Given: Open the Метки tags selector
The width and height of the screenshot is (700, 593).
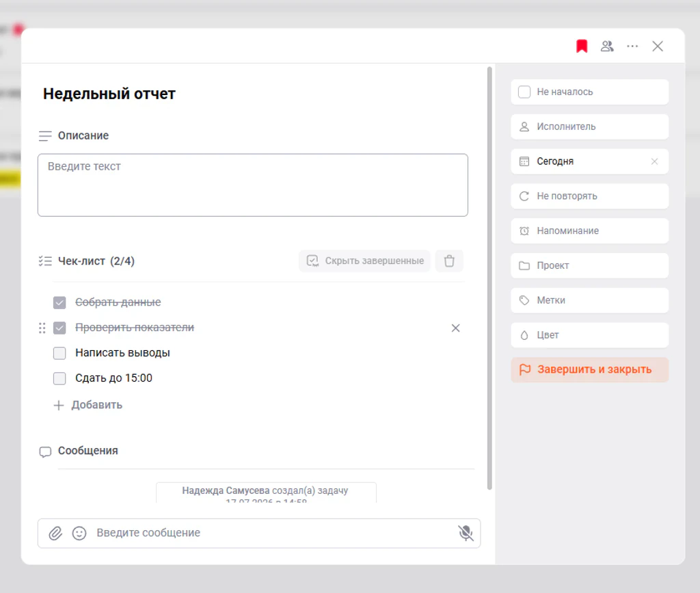Looking at the screenshot, I should tap(590, 300).
